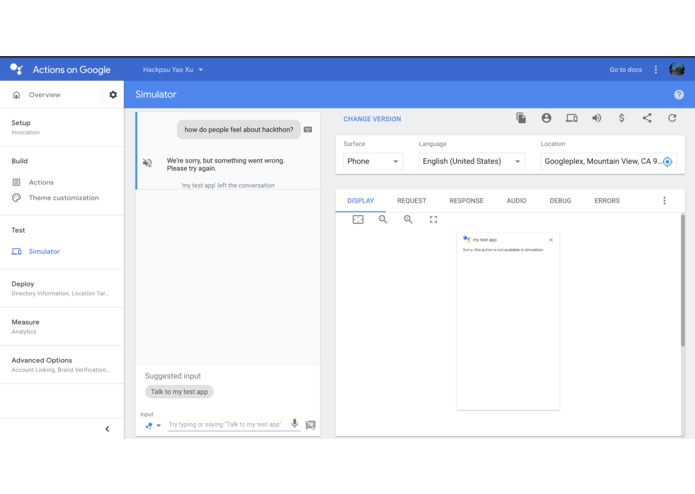
Task: Toggle the audio speaker toolbar icon
Action: [x=597, y=118]
